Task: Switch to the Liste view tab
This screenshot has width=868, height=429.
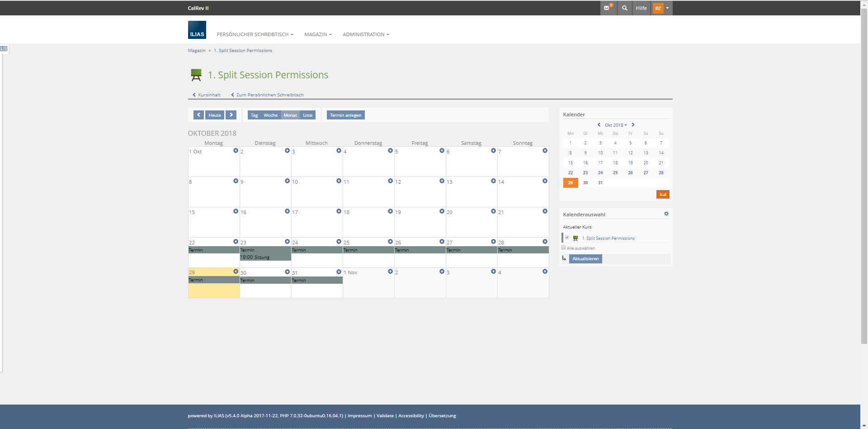Action: tap(307, 115)
